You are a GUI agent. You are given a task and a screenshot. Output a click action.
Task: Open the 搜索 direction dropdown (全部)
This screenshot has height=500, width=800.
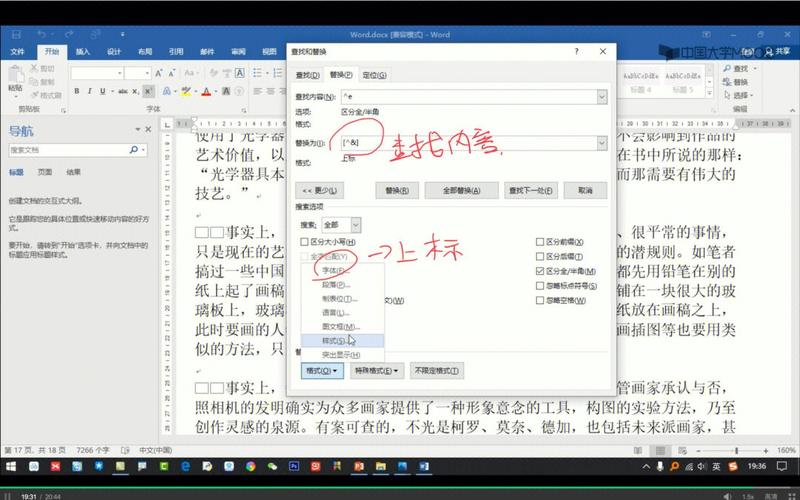coord(356,225)
